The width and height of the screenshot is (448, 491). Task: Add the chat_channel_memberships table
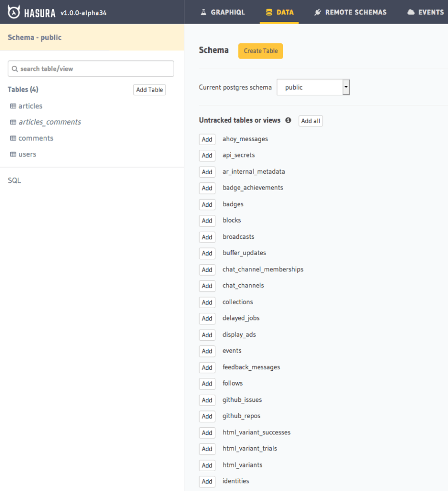[207, 269]
